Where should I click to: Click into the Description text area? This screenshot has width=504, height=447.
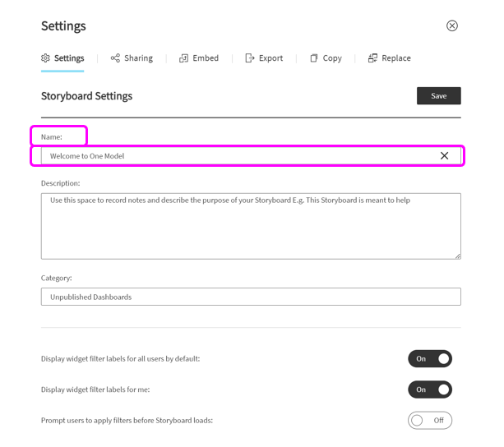pyautogui.click(x=251, y=226)
